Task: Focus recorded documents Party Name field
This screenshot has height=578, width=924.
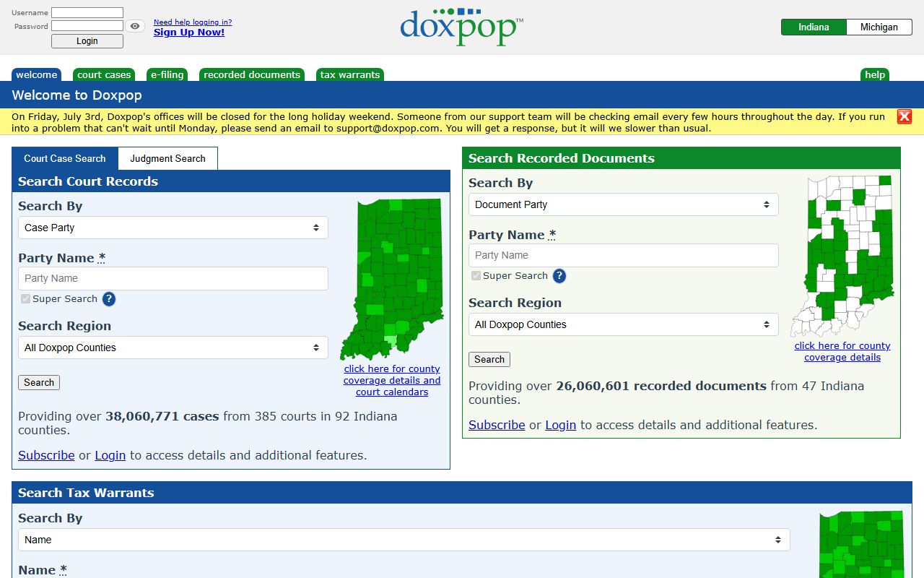Action: pos(624,255)
